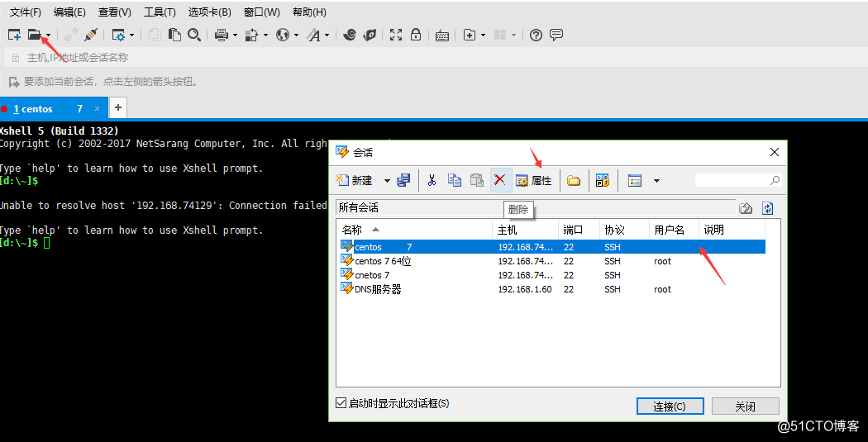Open the 窗口(W) menu
This screenshot has width=868, height=442.
tap(262, 12)
